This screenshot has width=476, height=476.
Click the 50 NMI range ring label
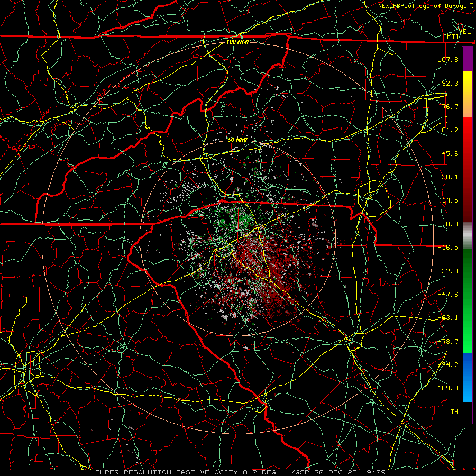(x=237, y=140)
